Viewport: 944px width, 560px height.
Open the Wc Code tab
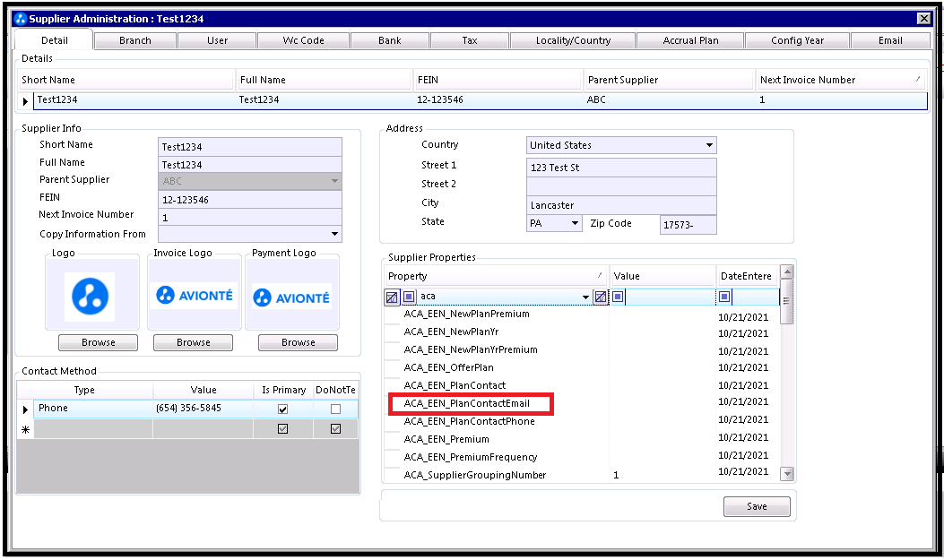tap(303, 40)
